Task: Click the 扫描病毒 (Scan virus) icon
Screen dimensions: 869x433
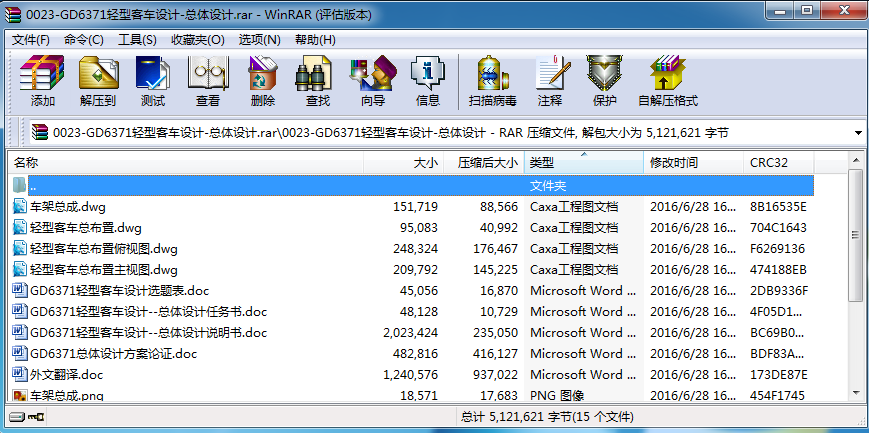Action: click(x=493, y=73)
